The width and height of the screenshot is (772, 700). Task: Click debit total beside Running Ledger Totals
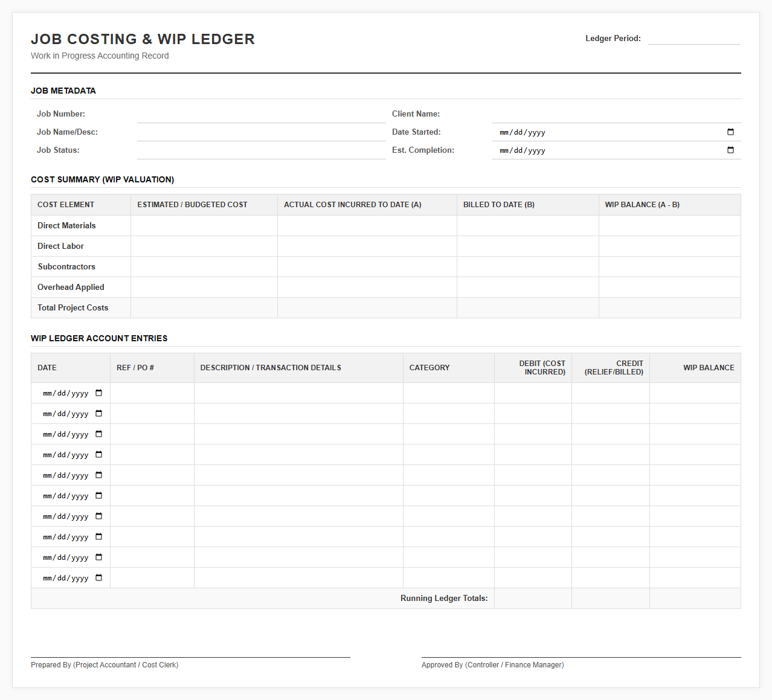click(x=533, y=599)
